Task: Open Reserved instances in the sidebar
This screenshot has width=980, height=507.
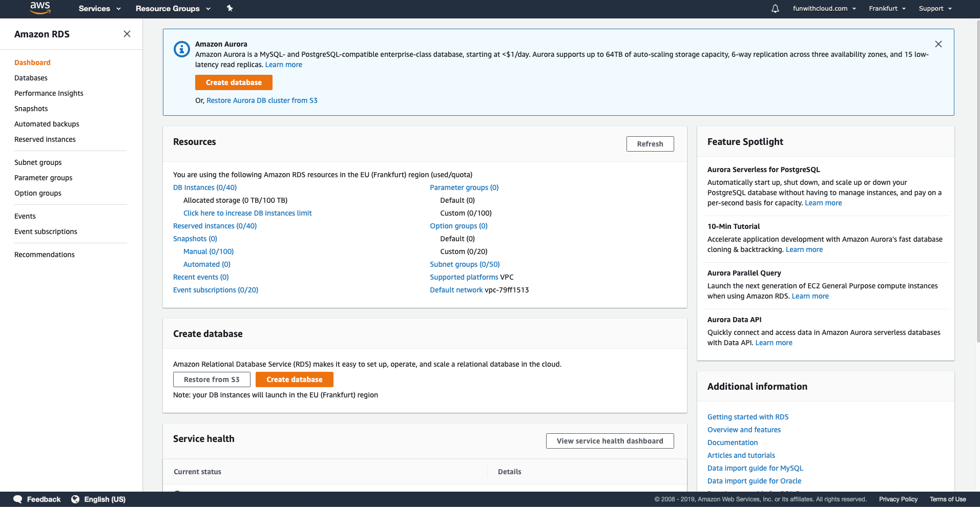Action: (45, 139)
